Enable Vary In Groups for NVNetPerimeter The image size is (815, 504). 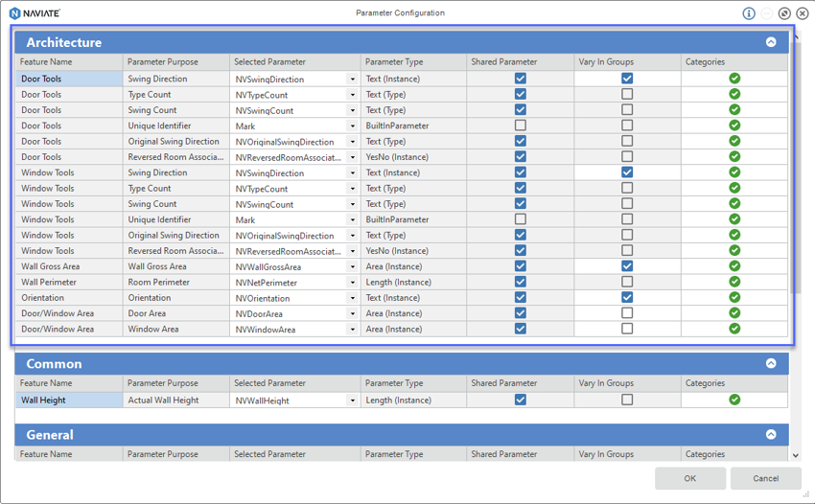[x=627, y=283]
